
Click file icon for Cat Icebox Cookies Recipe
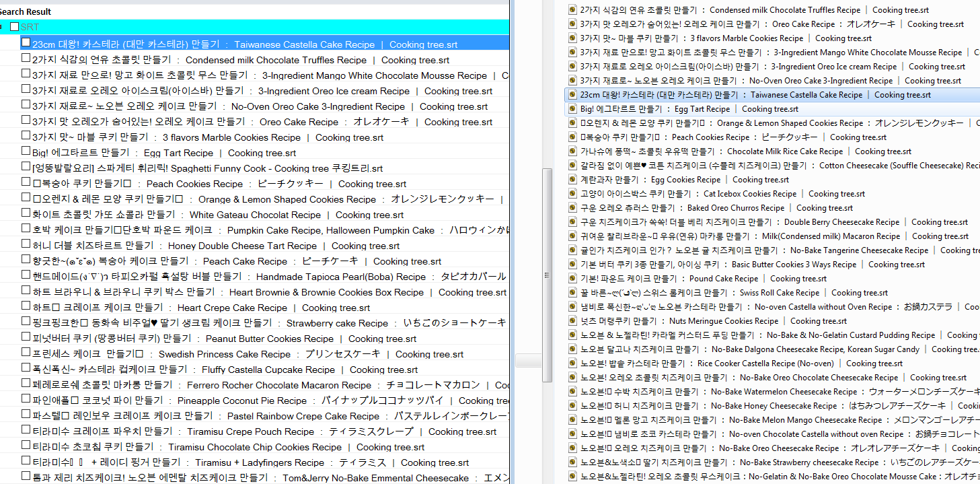[572, 193]
